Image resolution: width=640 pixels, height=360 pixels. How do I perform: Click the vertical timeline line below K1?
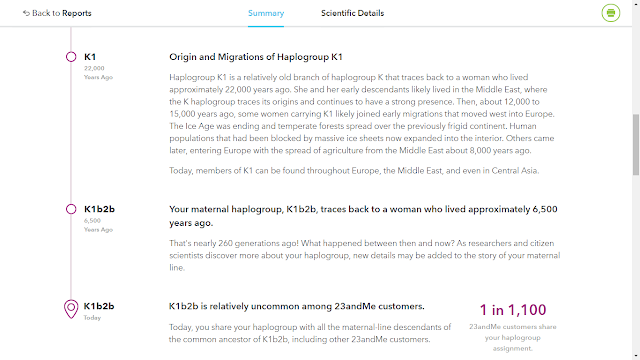pos(71,133)
